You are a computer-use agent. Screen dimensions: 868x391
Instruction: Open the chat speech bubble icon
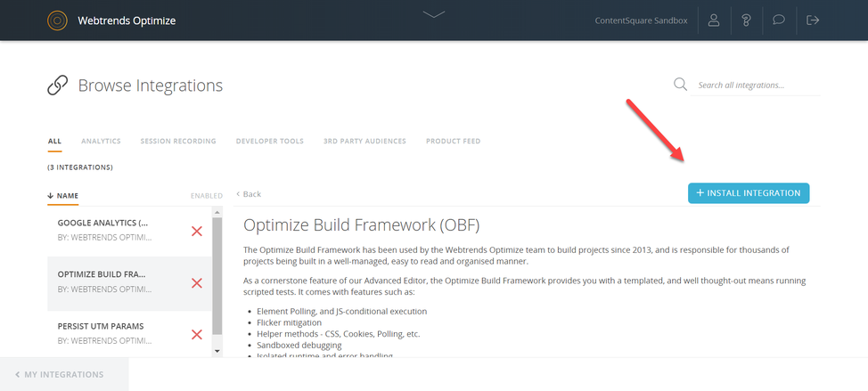click(779, 20)
